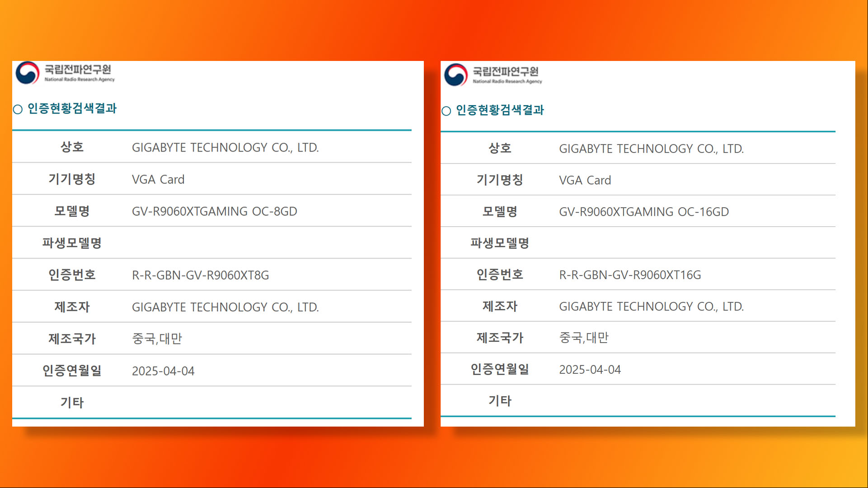Image resolution: width=868 pixels, height=488 pixels.
Task: Click the circle bullet beside the left 인증현황검색결과 heading
Action: click(18, 109)
